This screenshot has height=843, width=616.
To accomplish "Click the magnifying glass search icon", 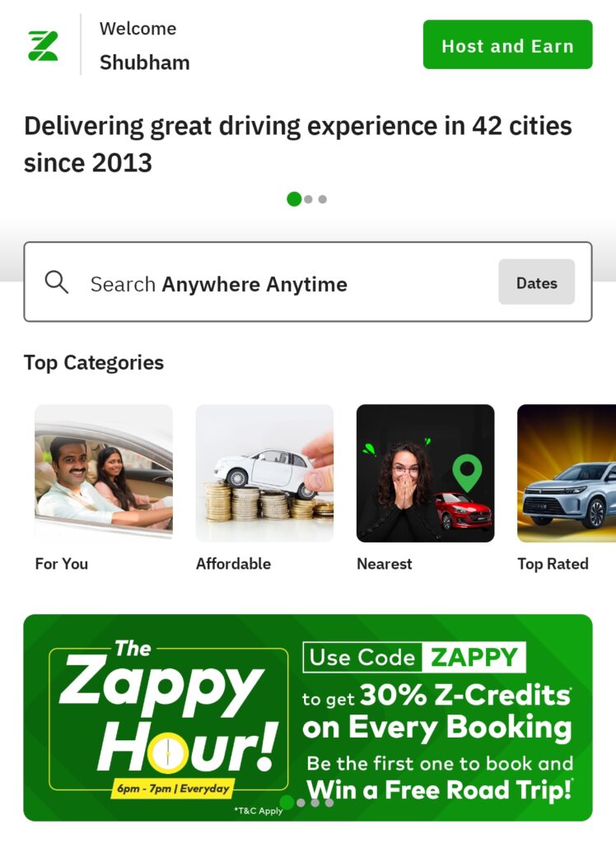I will point(57,282).
